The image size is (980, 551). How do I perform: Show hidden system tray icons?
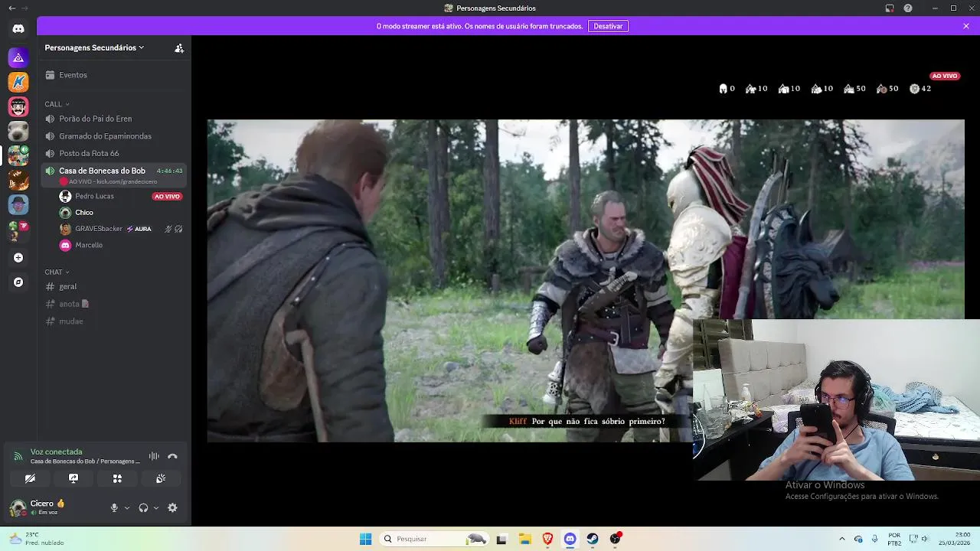pos(842,539)
